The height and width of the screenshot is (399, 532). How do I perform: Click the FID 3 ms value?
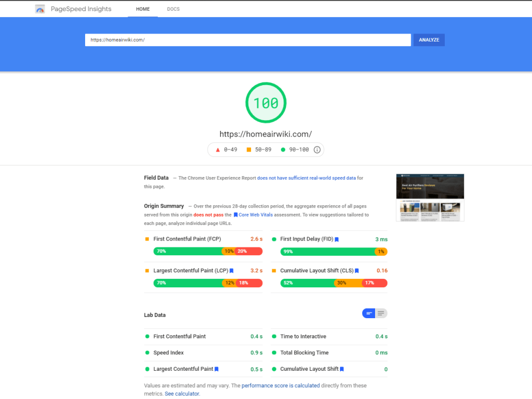[x=381, y=239]
